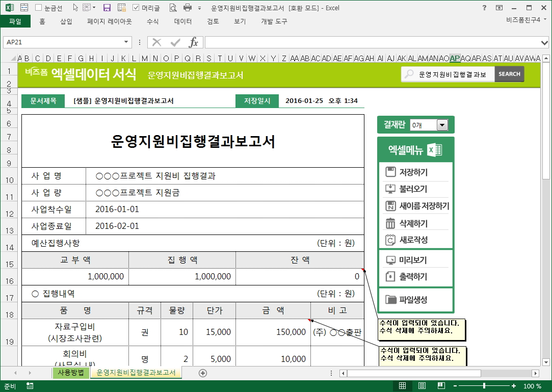Viewport: 552px width, 392px height.
Task: Click the printer icon in quick access toolbar
Action: [187, 8]
